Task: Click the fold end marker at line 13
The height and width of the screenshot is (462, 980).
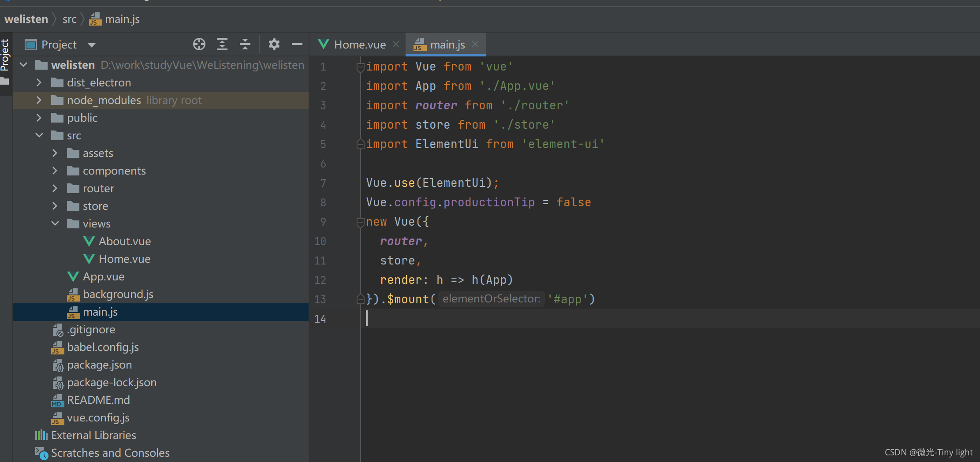Action: click(x=360, y=299)
